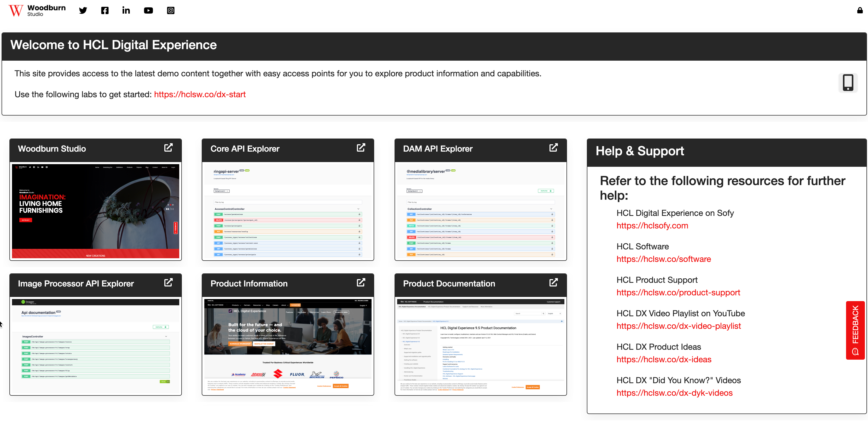Click the Core API Explorer preview thumbnail
Viewport: 868px width, 425px height.
tap(288, 211)
